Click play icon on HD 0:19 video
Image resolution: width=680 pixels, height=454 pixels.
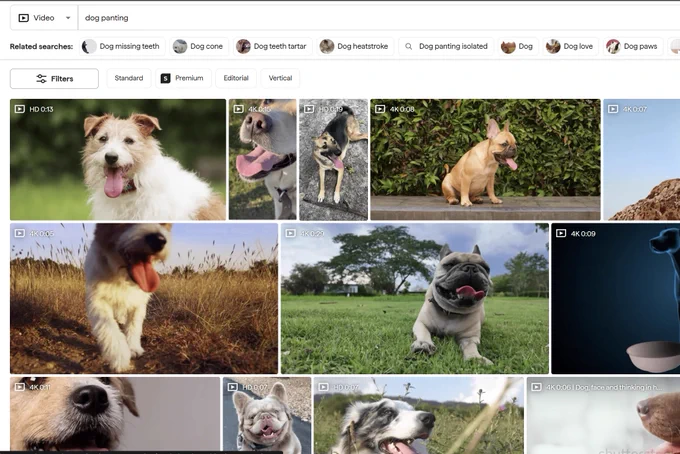point(309,109)
